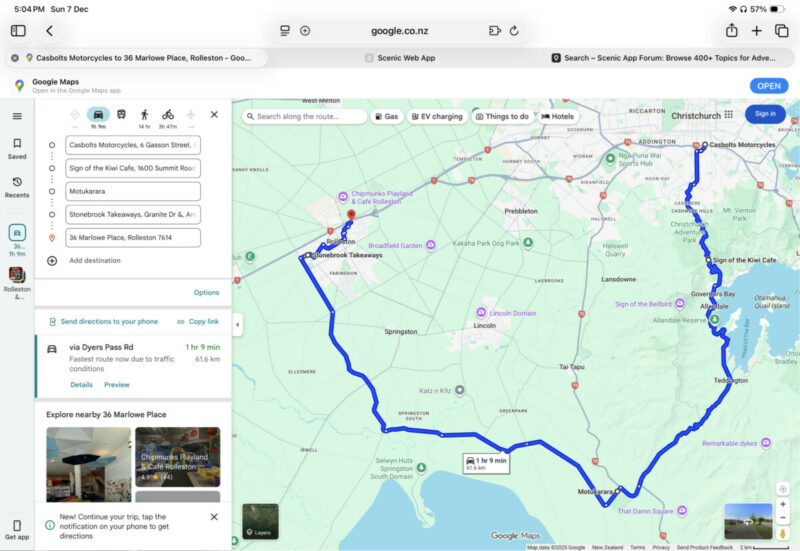
Task: Dismiss the Continue your trip notification
Action: pyautogui.click(x=214, y=517)
